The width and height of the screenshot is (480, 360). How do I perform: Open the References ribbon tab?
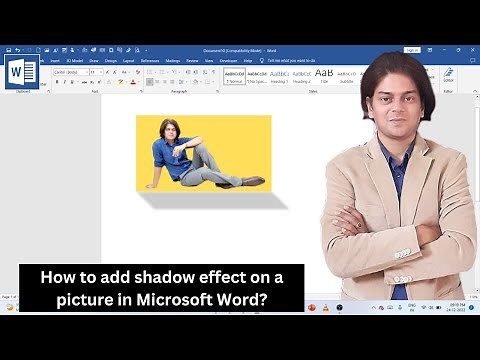tap(150, 61)
